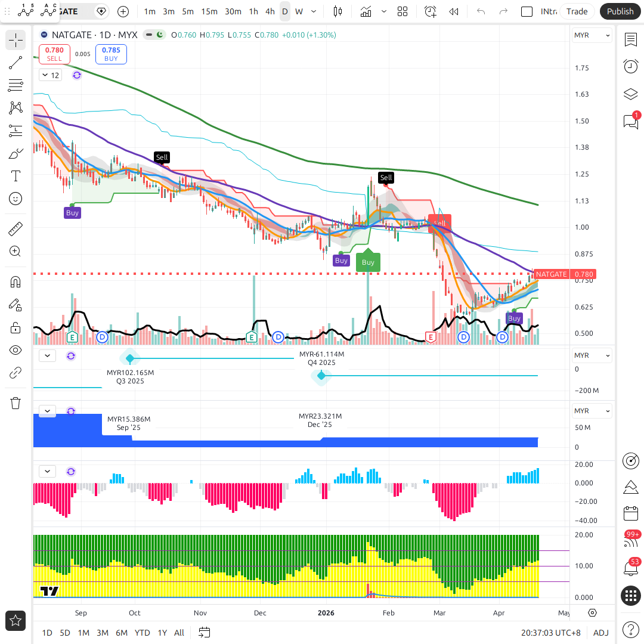The width and height of the screenshot is (644, 644).
Task: Toggle magnet mode on left toolbar
Action: coord(16,281)
